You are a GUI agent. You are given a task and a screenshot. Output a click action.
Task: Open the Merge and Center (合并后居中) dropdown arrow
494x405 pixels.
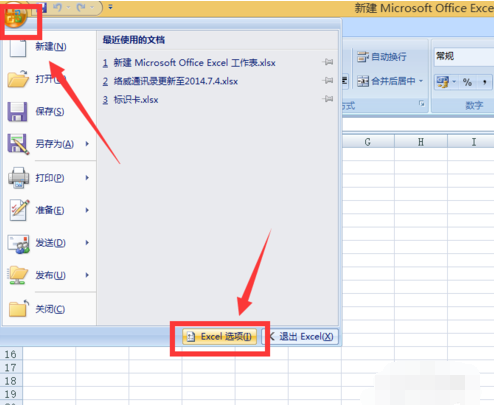pos(421,81)
